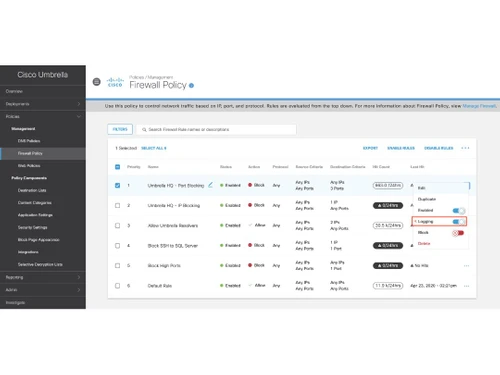Toggle the header select-all checkbox
500x375 pixels.
click(x=117, y=167)
